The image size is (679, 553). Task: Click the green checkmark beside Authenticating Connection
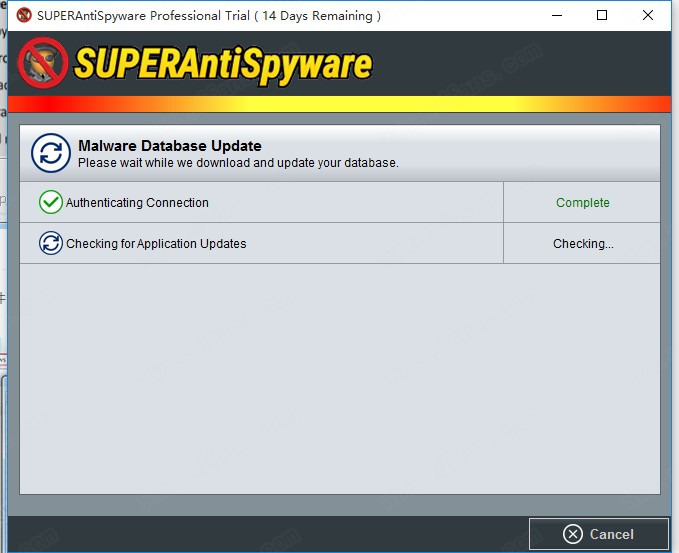point(51,202)
